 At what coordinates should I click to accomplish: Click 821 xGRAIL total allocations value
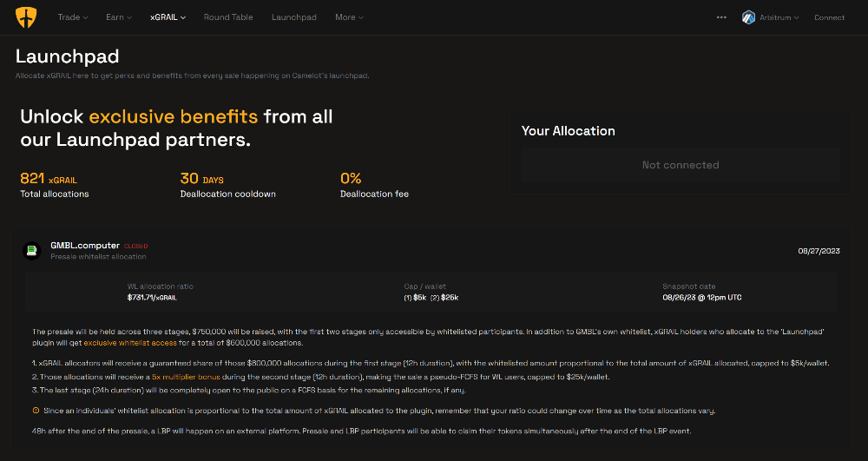[49, 179]
